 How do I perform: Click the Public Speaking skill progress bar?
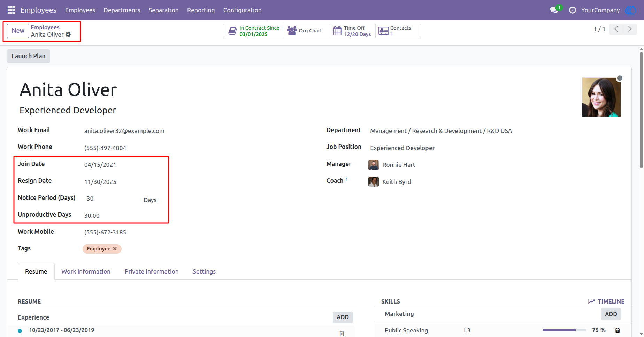(x=565, y=330)
